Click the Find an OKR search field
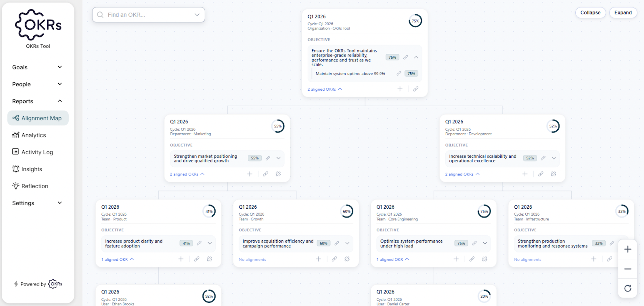Image resolution: width=644 pixels, height=306 pixels. click(x=148, y=15)
